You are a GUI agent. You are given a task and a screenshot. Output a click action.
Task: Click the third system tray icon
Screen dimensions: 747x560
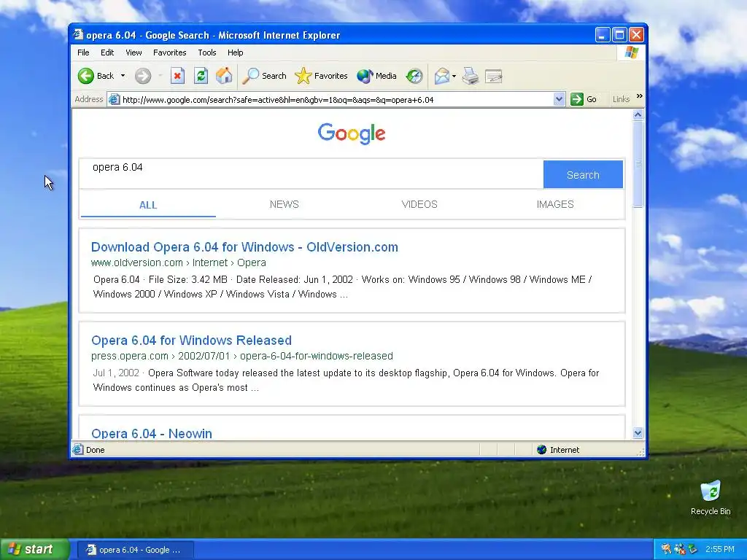692,549
